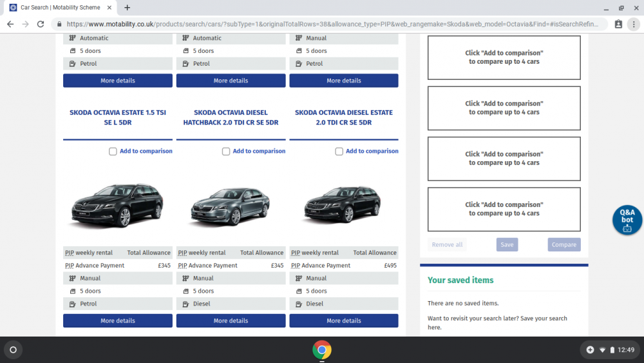Click door icon beside 5 doors on Diesel Hatchback
The image size is (644, 363).
tap(185, 291)
